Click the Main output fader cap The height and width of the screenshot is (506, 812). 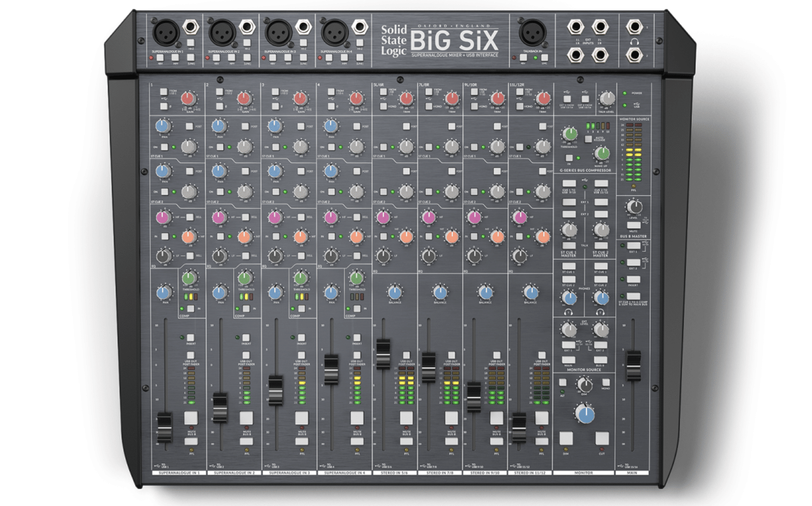click(634, 365)
